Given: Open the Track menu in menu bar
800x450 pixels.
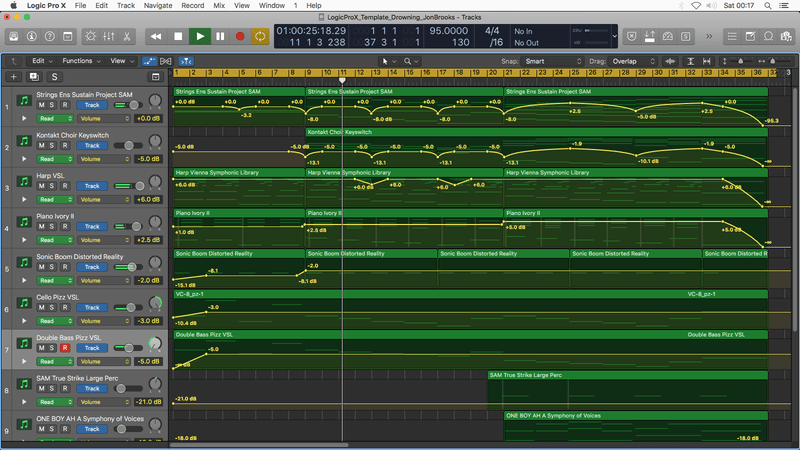Looking at the screenshot, I should [x=126, y=5].
